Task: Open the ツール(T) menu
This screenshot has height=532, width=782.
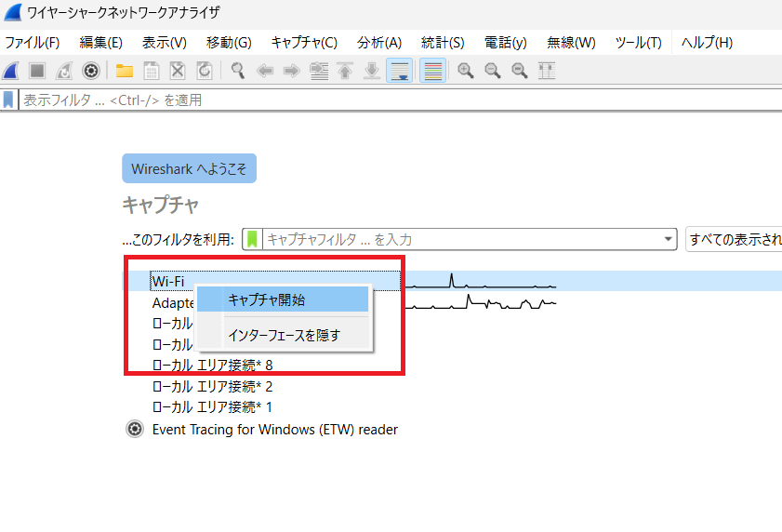Action: [x=639, y=43]
